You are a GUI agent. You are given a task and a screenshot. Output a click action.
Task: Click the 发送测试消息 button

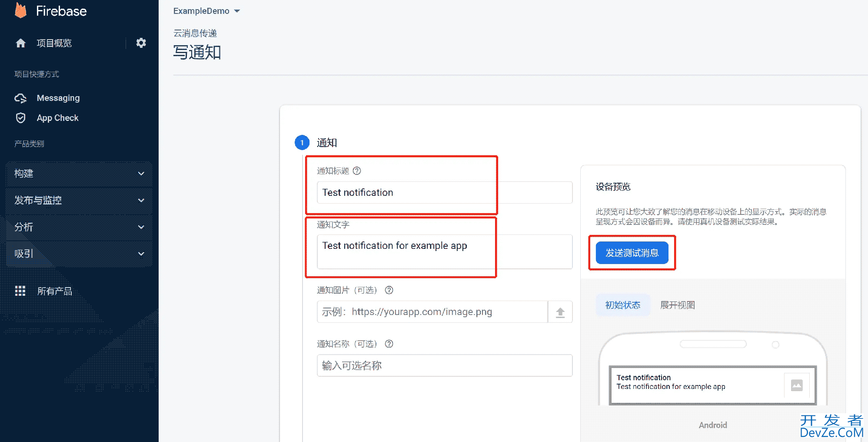tap(632, 253)
